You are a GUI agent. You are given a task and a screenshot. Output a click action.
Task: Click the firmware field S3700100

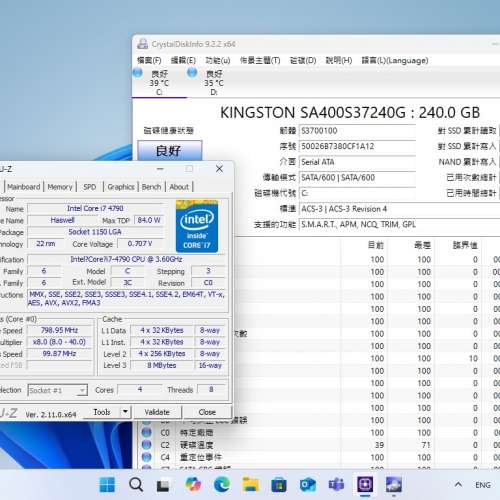tap(357, 131)
